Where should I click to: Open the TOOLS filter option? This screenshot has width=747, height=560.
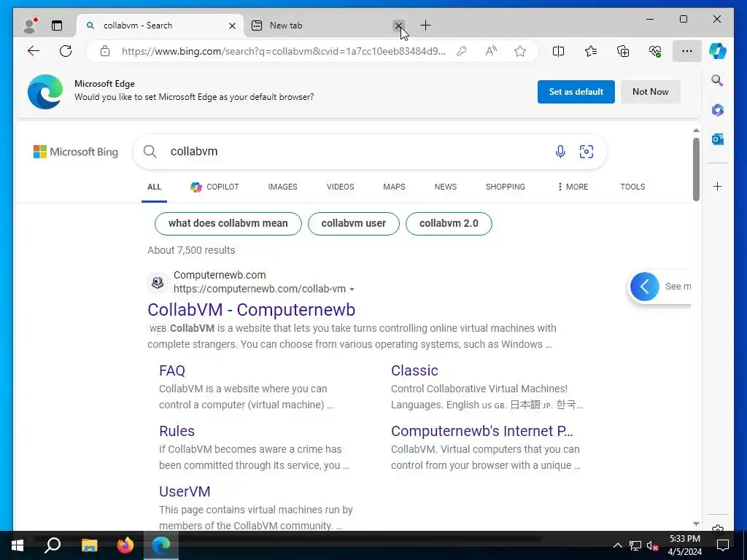(632, 187)
